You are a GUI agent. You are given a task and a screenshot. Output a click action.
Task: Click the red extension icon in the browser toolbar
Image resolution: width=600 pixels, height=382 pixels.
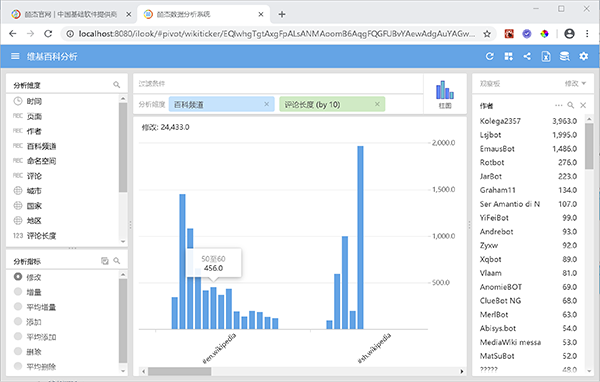(x=509, y=34)
